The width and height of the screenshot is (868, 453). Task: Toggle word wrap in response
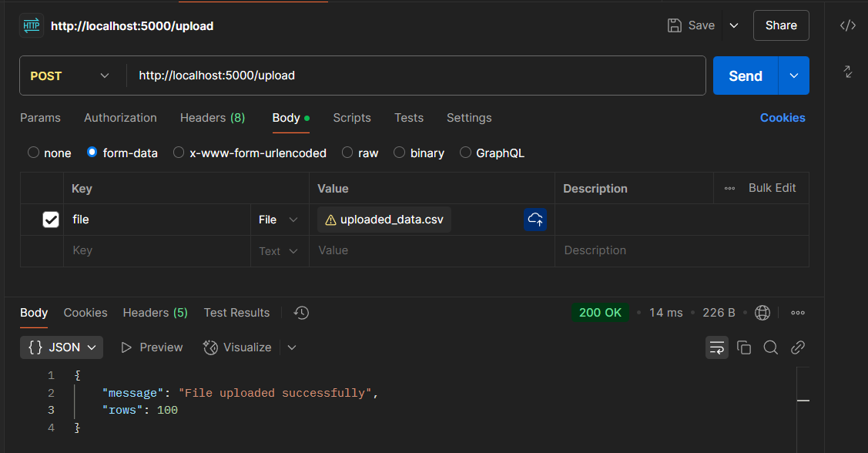coord(717,347)
